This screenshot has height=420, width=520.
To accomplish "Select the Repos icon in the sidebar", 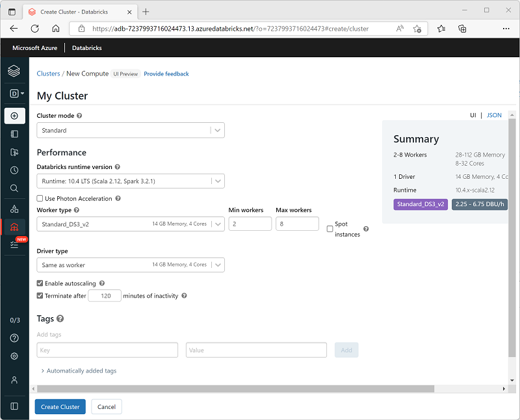I will pos(14,152).
